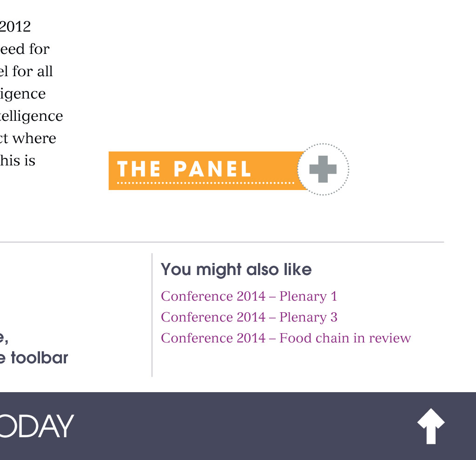Screen dimensions: 476x460
Task: Click the grey plus icon beside The Panel
Action: pyautogui.click(x=323, y=169)
